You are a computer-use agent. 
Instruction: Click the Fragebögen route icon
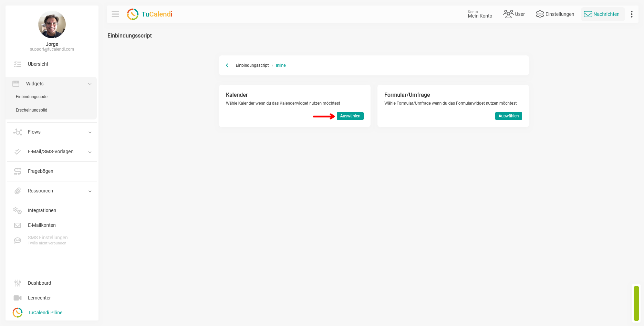[x=18, y=171]
